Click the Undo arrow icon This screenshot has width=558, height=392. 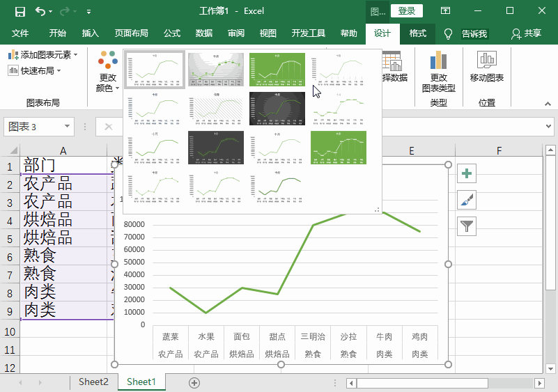[x=40, y=11]
